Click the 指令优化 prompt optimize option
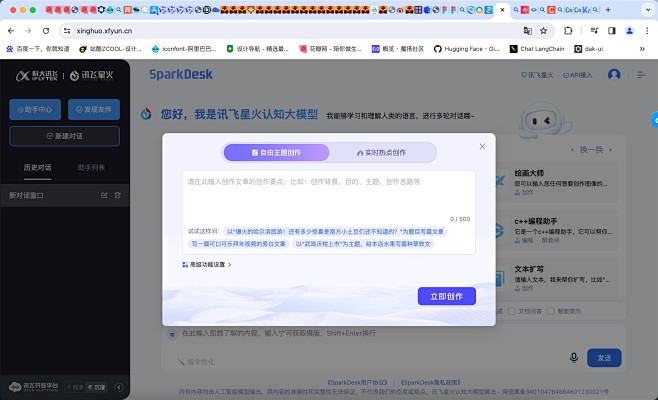The width and height of the screenshot is (658, 400). (x=196, y=362)
